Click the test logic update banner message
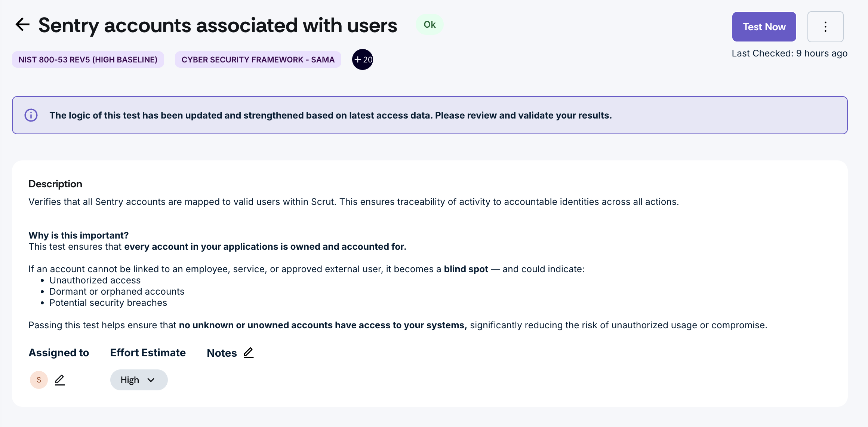 click(x=330, y=115)
